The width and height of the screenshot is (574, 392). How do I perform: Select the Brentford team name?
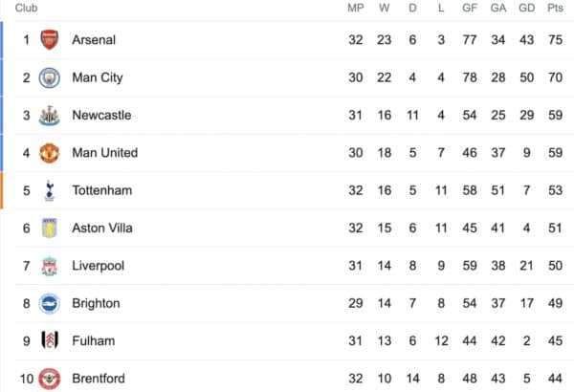coord(99,379)
